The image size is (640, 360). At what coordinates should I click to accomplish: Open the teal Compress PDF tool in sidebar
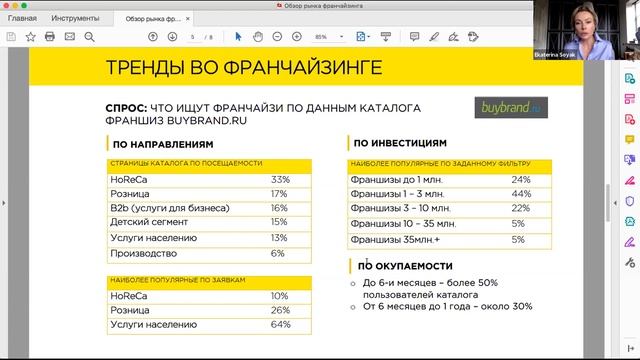pyautogui.click(x=630, y=221)
